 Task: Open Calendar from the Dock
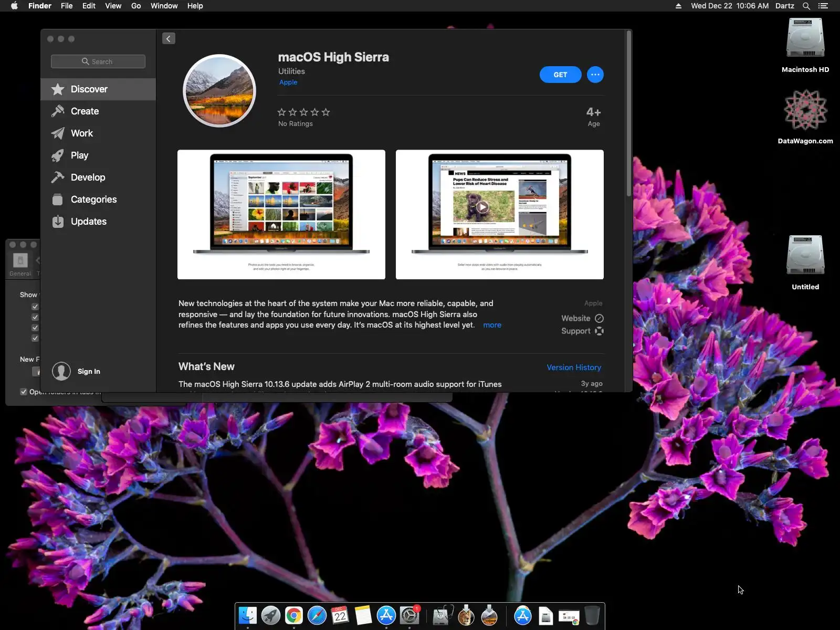340,615
